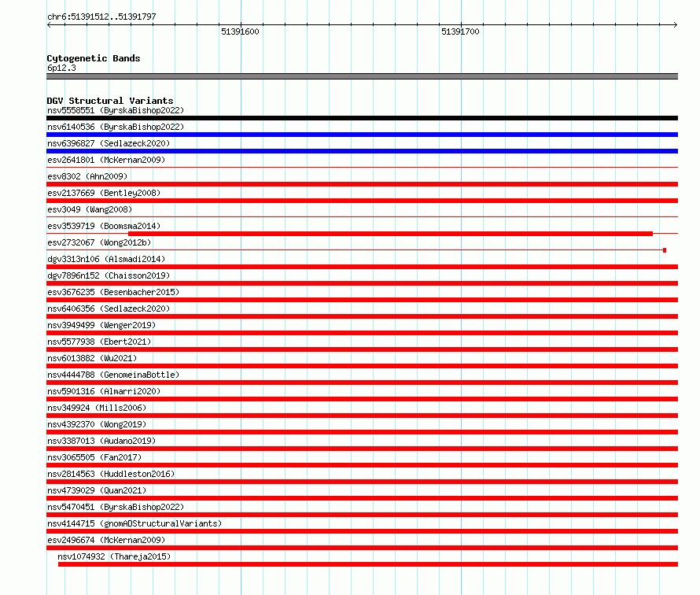
Task: Click the red bar under nsv4144715
Action: pos(362,531)
